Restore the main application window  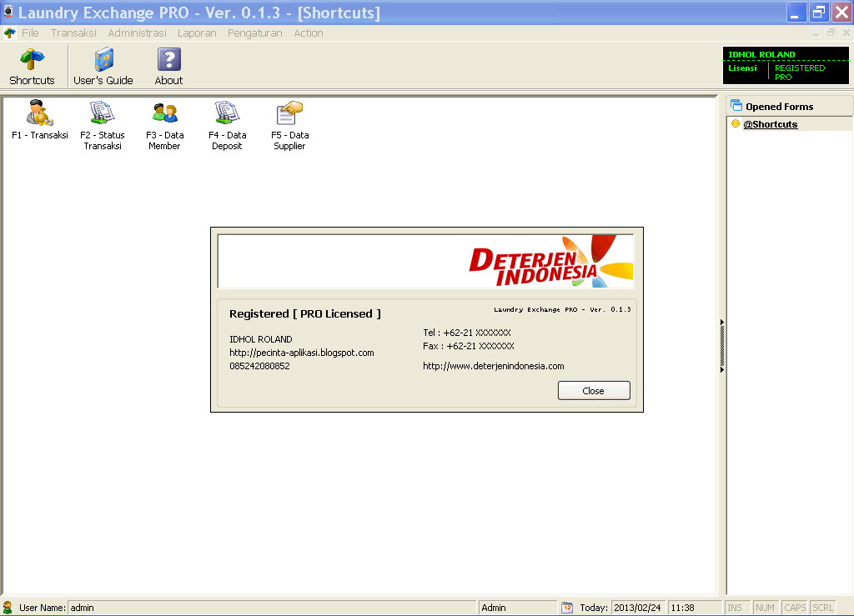819,12
